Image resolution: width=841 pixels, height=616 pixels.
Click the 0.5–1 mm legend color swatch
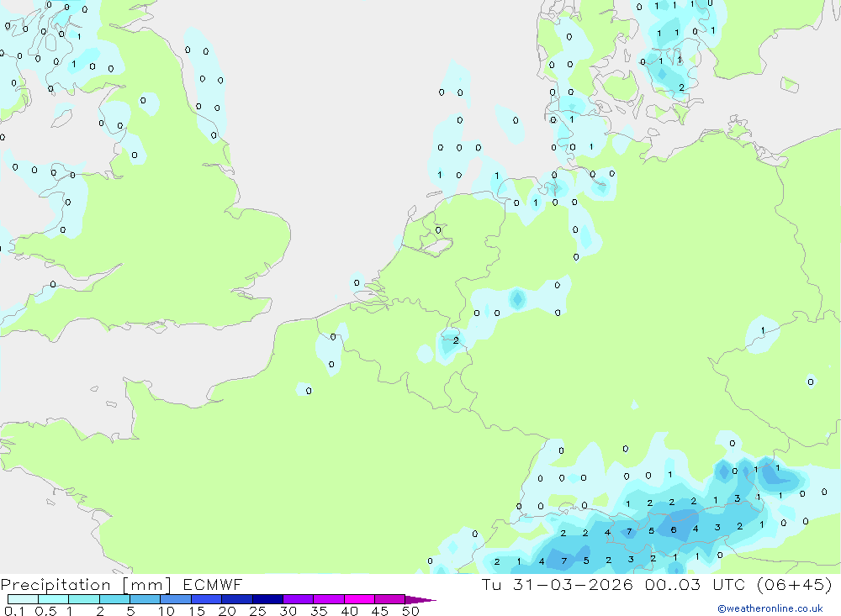click(x=53, y=599)
